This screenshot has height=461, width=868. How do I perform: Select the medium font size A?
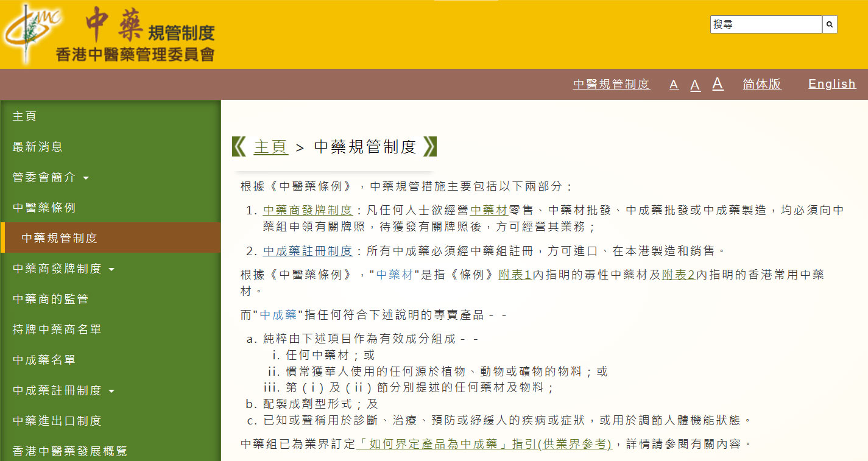click(x=695, y=85)
